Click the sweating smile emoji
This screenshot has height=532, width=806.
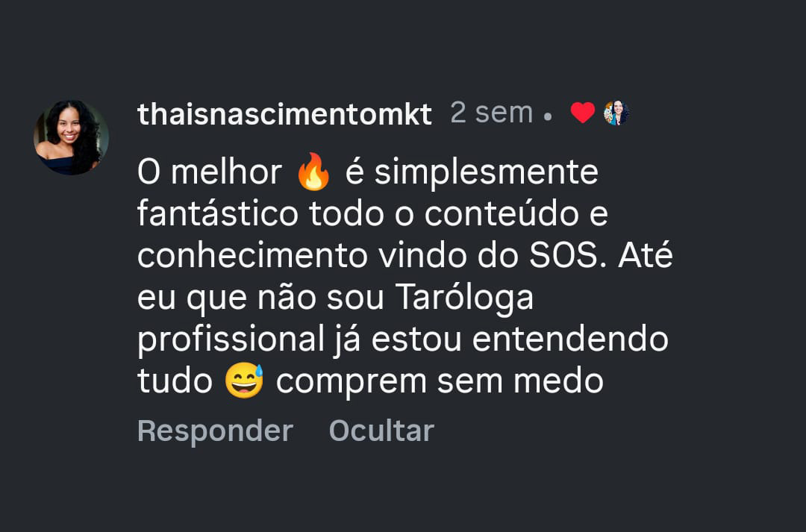coord(244,381)
